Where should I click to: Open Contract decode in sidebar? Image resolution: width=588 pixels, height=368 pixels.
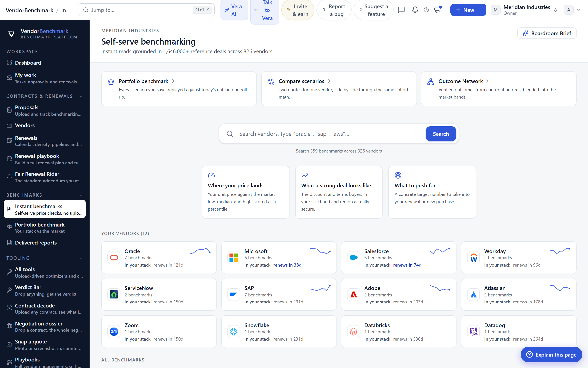pyautogui.click(x=45, y=309)
